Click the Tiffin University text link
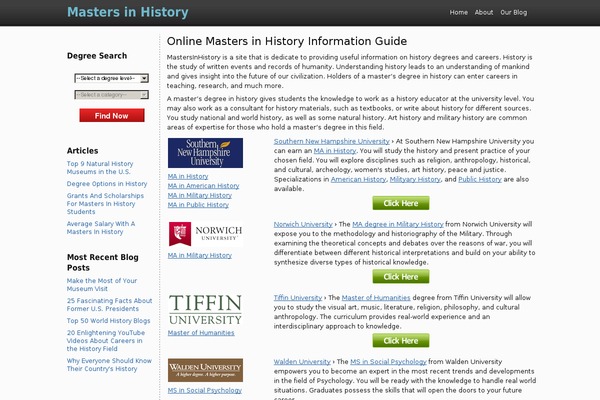The image size is (600, 400). [298, 298]
